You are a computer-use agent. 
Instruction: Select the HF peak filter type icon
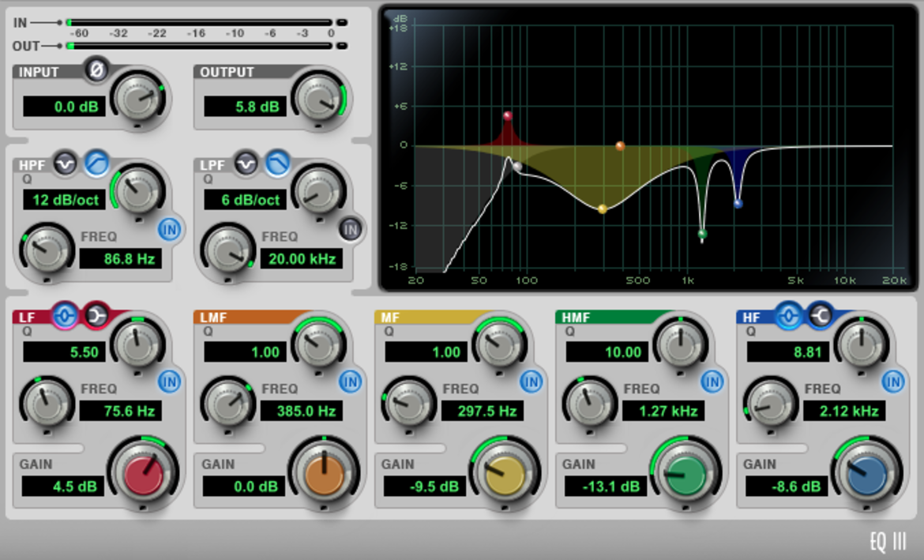(788, 315)
